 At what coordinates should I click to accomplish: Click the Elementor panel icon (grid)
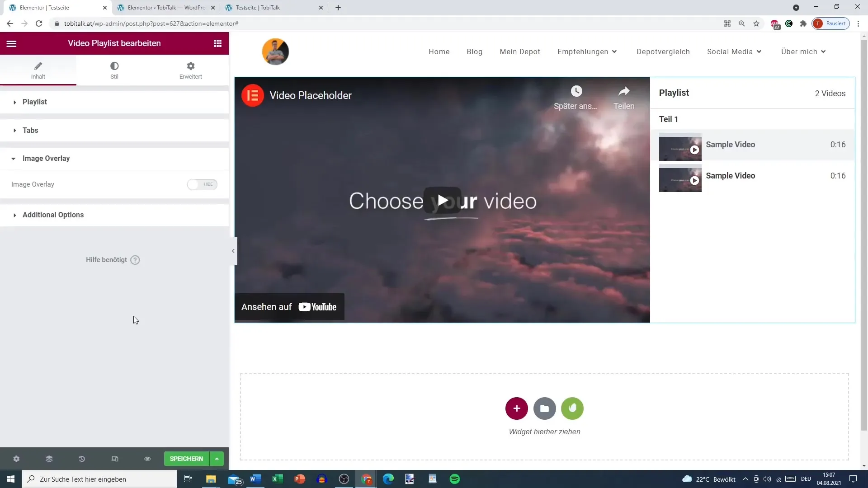coord(217,43)
